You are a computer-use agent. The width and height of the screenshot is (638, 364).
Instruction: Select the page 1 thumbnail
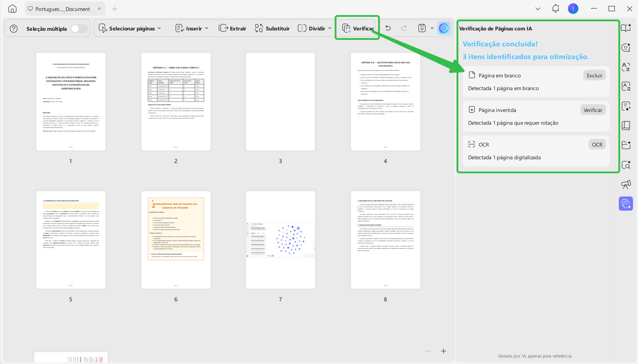(71, 102)
